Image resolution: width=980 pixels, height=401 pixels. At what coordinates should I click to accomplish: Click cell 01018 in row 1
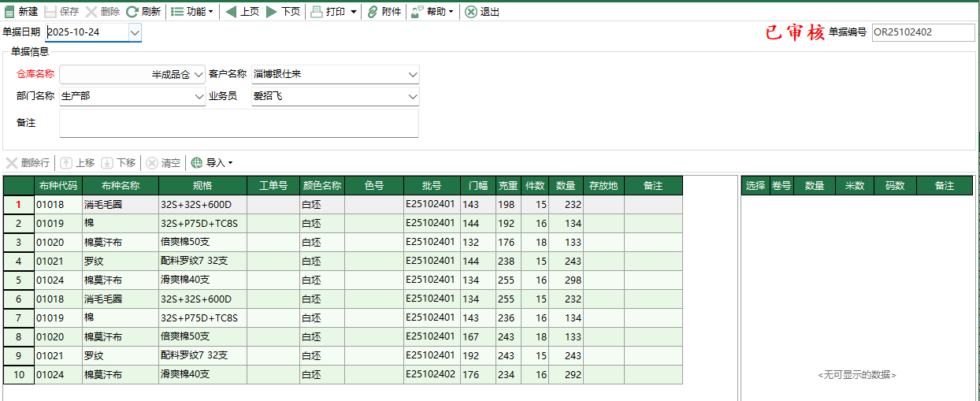pos(58,205)
